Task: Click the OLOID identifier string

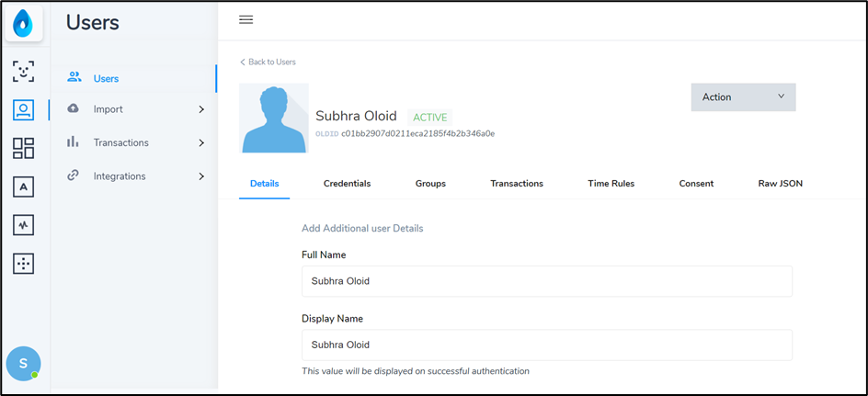Action: click(418, 133)
